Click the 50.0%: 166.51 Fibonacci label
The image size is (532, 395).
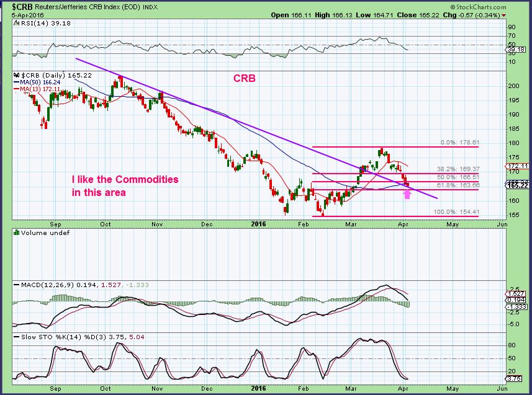coord(458,177)
